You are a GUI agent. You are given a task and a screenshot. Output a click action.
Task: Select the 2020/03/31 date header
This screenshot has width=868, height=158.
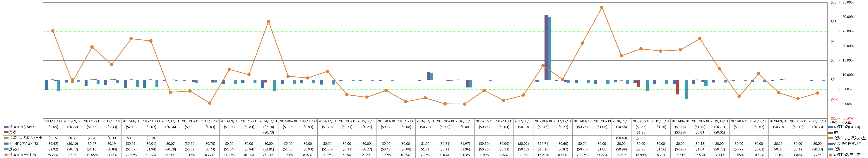click(739, 121)
